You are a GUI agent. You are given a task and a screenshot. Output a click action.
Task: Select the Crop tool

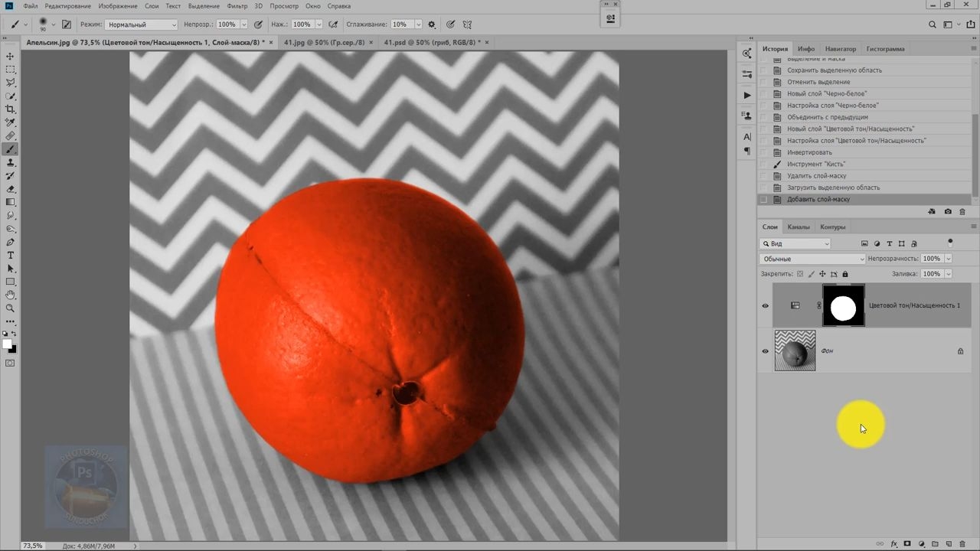(x=10, y=109)
